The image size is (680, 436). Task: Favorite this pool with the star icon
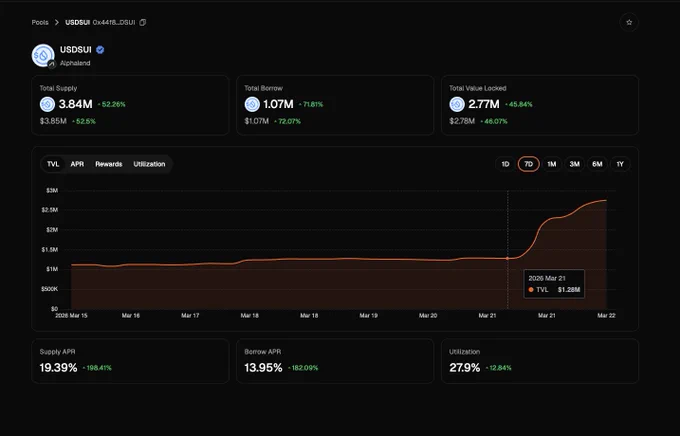(x=629, y=22)
